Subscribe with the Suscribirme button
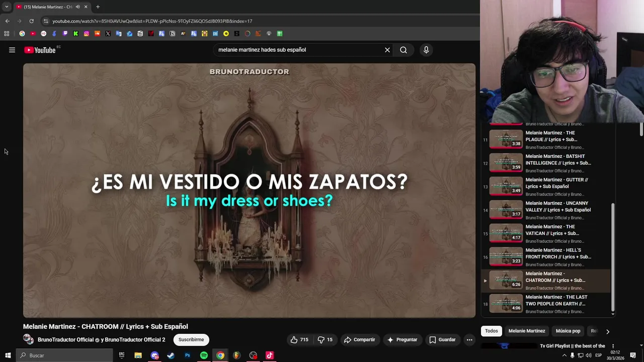 pos(191,340)
